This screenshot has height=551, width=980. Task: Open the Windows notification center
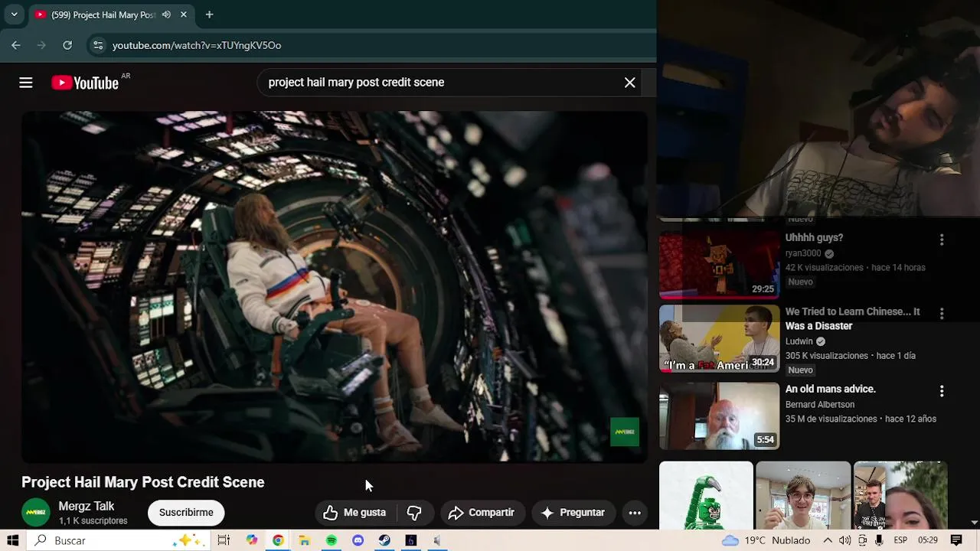956,540
